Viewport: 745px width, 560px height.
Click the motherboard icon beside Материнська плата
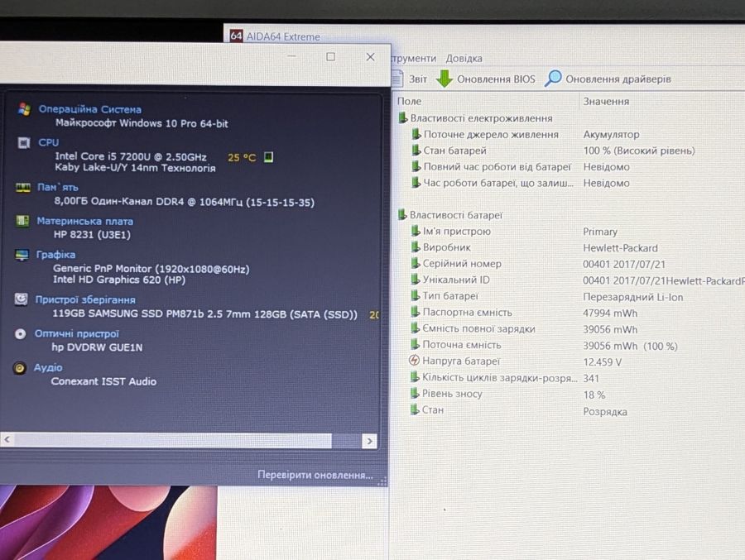(22, 221)
